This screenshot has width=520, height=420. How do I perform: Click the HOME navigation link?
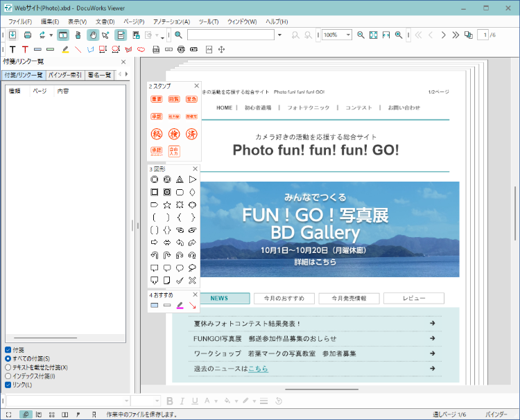tap(224, 107)
